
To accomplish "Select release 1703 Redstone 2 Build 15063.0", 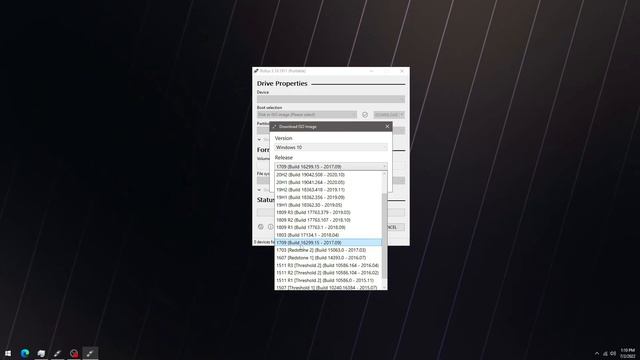I will point(328,250).
